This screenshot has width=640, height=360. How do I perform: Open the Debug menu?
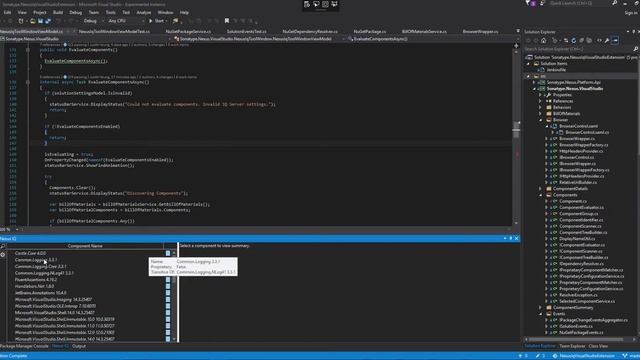point(76,13)
